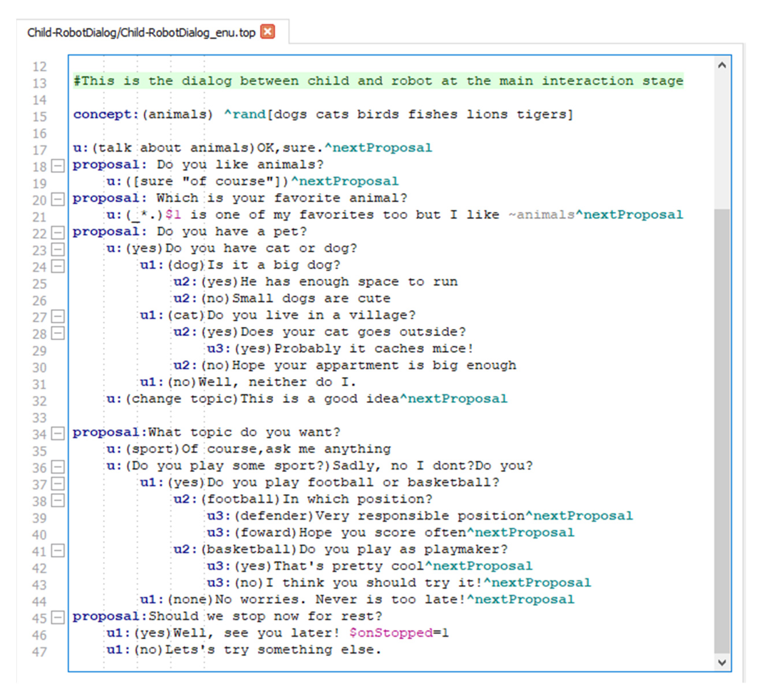Click 'Do you like animals?' proposal text

pos(240,165)
